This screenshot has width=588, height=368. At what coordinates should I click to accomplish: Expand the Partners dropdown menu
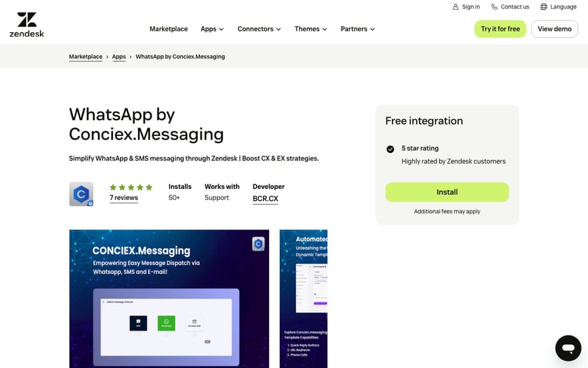(357, 29)
